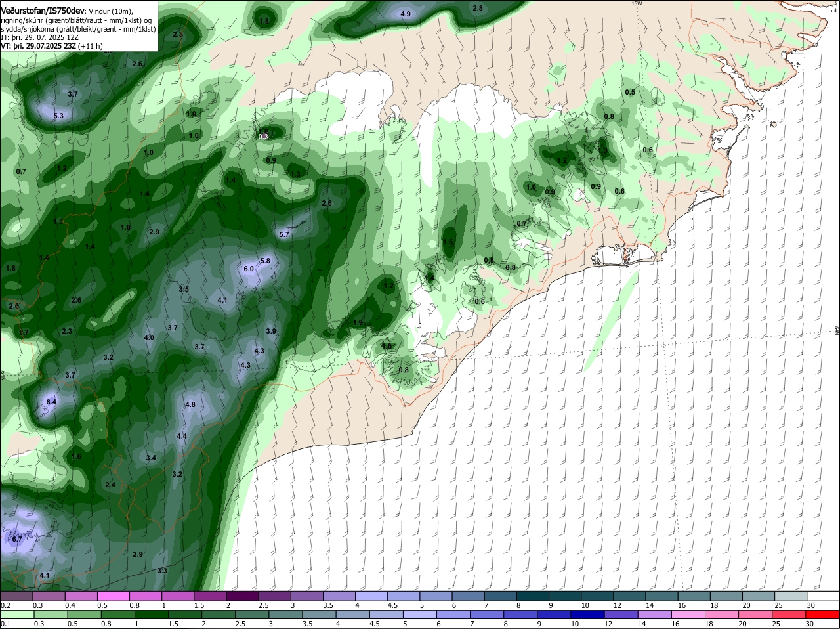Click the 0.5 precipitation value on the map
Image resolution: width=840 pixels, height=629 pixels.
pyautogui.click(x=630, y=92)
